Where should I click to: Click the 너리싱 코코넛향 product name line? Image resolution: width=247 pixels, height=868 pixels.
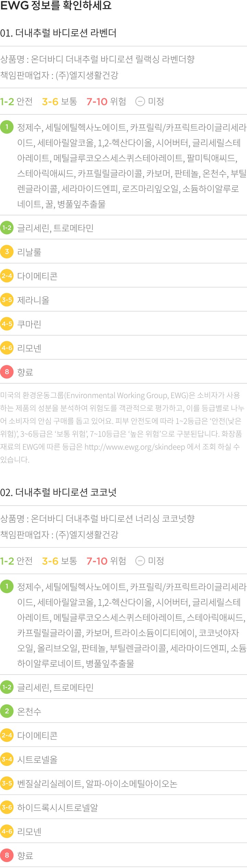coord(97,519)
